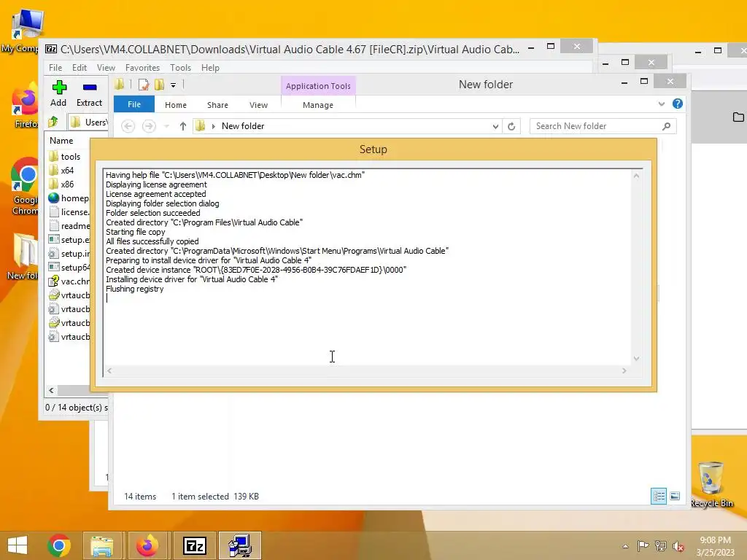Open the Help menu in 7-Zip
This screenshot has width=747, height=560.
tap(210, 68)
